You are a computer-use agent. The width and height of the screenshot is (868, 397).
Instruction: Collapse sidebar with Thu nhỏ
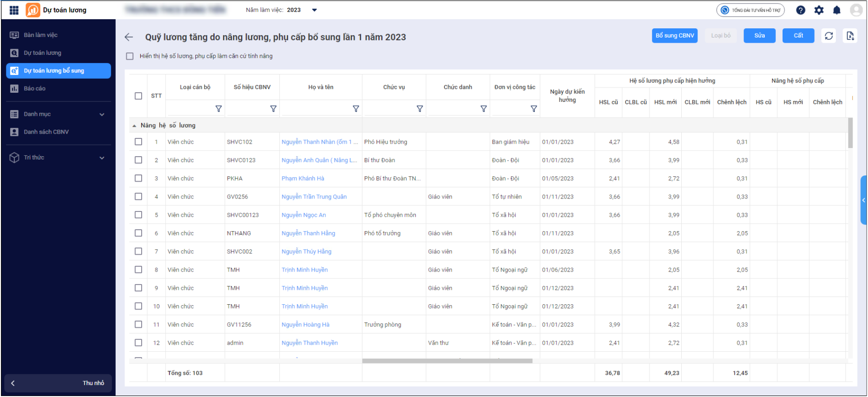[58, 383]
